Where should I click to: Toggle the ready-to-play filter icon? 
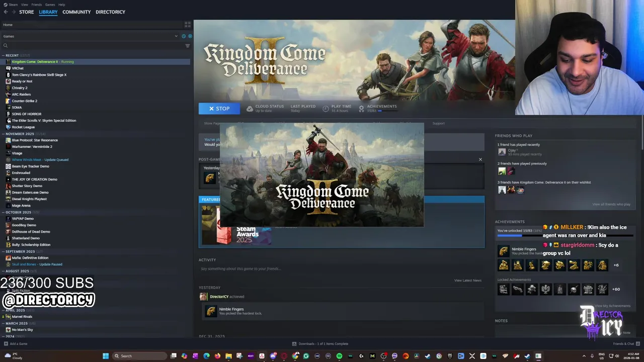190,36
